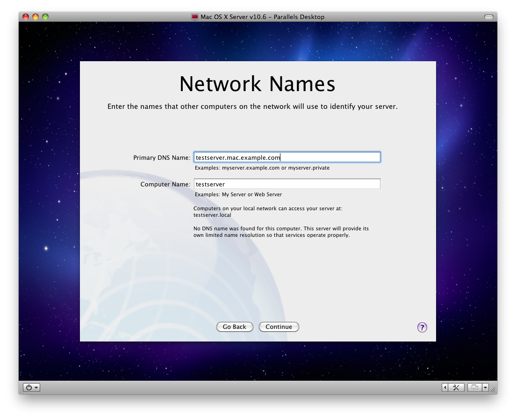The image size is (516, 420).
Task: Grab the window resize handle corner
Action: [x=493, y=389]
